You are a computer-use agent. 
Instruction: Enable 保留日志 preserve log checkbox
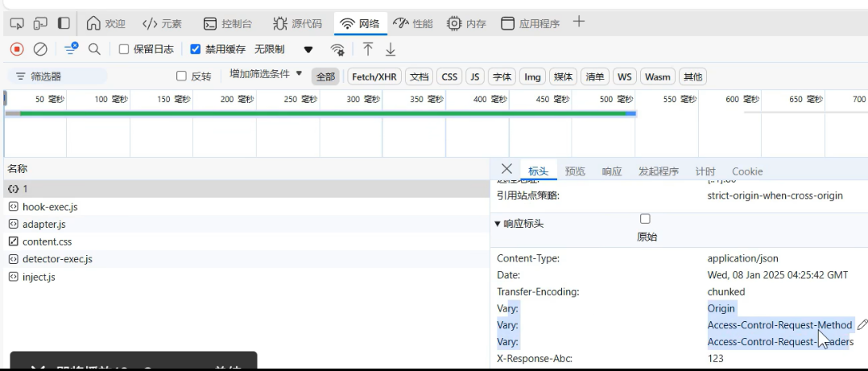(124, 49)
